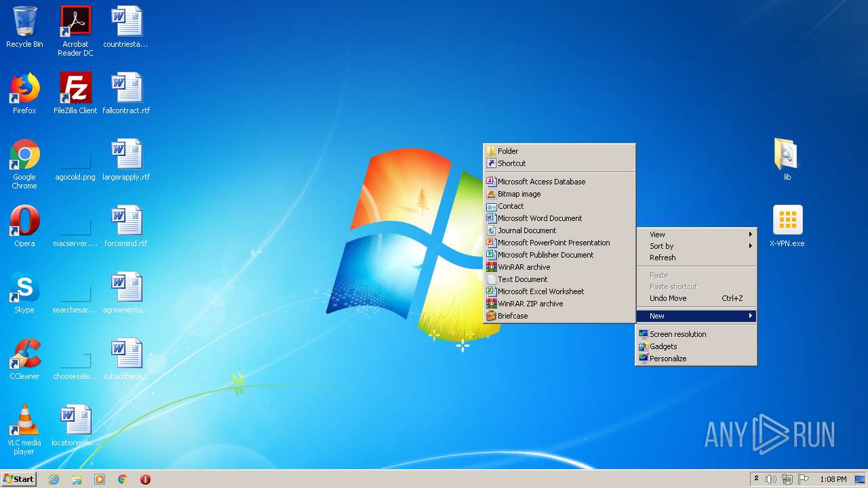Create new Microsoft Word Document
Viewport: 868px width, 488px height.
tap(559, 218)
